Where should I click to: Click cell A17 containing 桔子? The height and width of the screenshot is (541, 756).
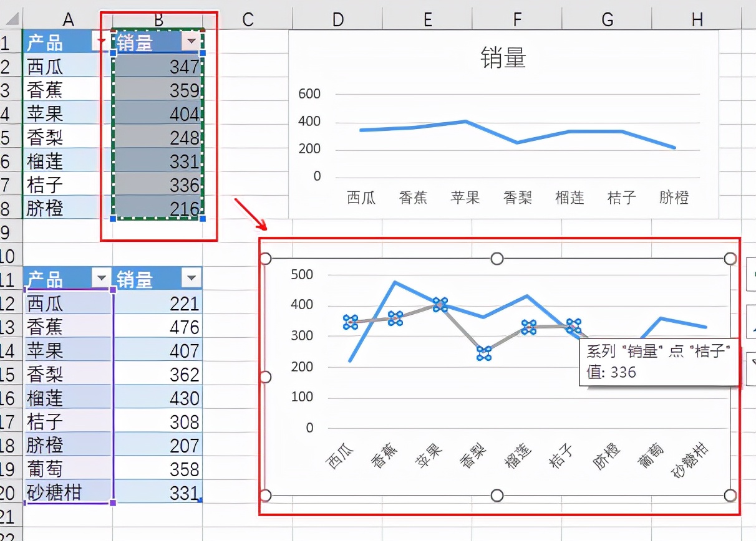pyautogui.click(x=68, y=421)
